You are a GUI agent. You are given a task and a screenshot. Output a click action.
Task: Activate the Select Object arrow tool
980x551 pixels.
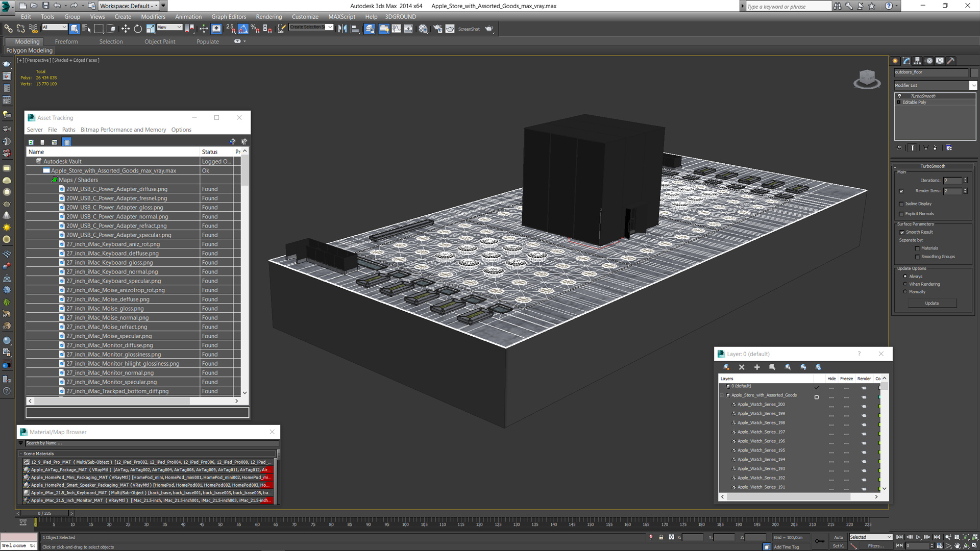coord(75,29)
